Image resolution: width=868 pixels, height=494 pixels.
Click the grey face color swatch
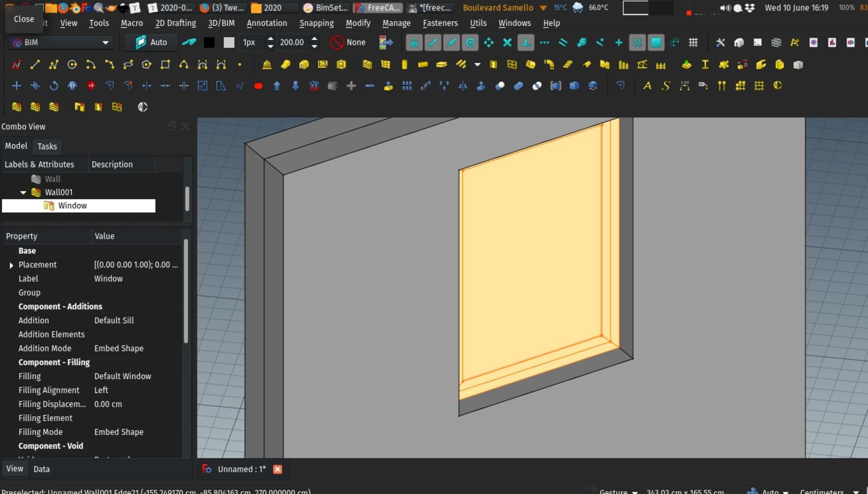(x=229, y=42)
